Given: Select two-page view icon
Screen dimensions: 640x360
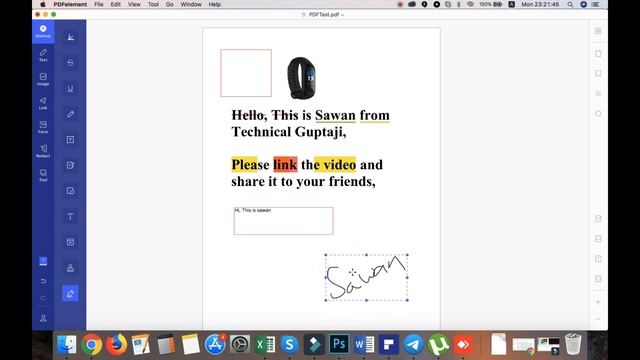Looking at the screenshot, I should click(598, 258).
